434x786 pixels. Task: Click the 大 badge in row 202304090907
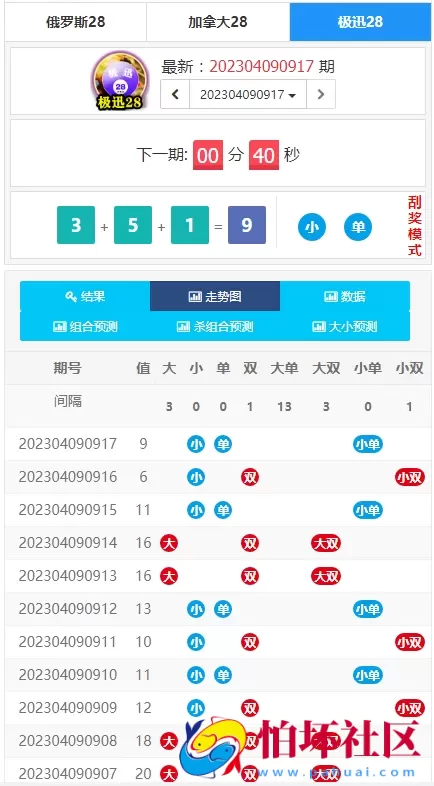(169, 774)
